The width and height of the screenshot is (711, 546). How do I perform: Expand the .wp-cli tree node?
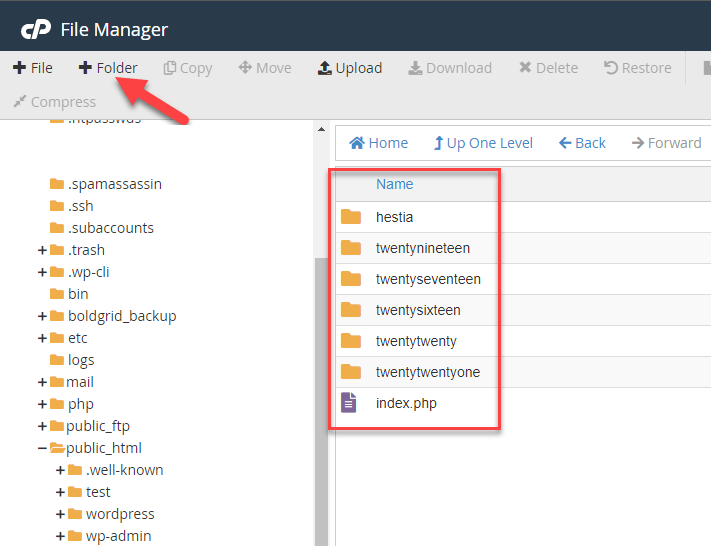pyautogui.click(x=42, y=272)
